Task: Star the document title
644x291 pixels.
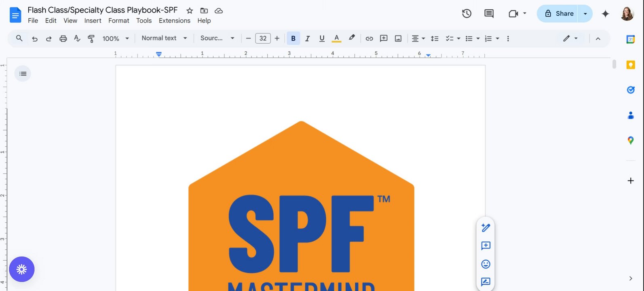Action: [x=190, y=11]
